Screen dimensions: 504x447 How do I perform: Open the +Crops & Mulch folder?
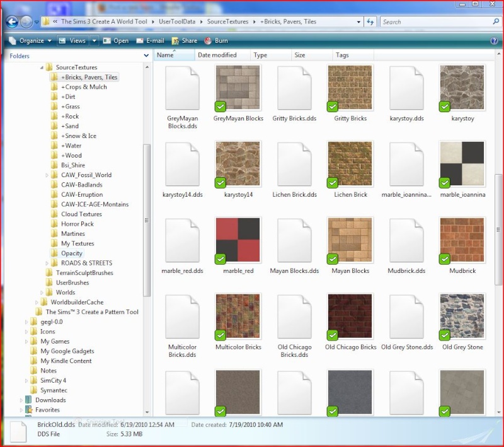pos(84,87)
